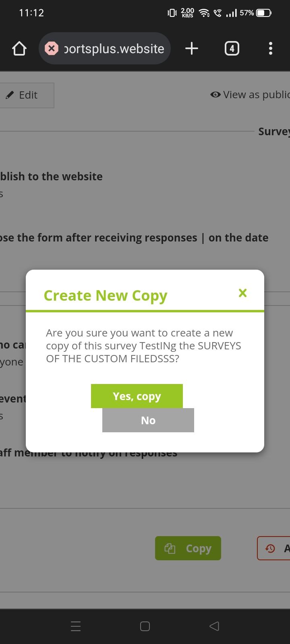The height and width of the screenshot is (644, 290).
Task: Tap the duplicate-pages icon on Copy
Action: pos(170,548)
